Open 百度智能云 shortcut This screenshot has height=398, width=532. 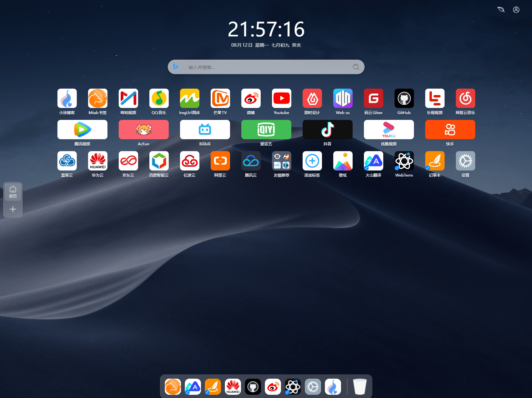point(159,161)
